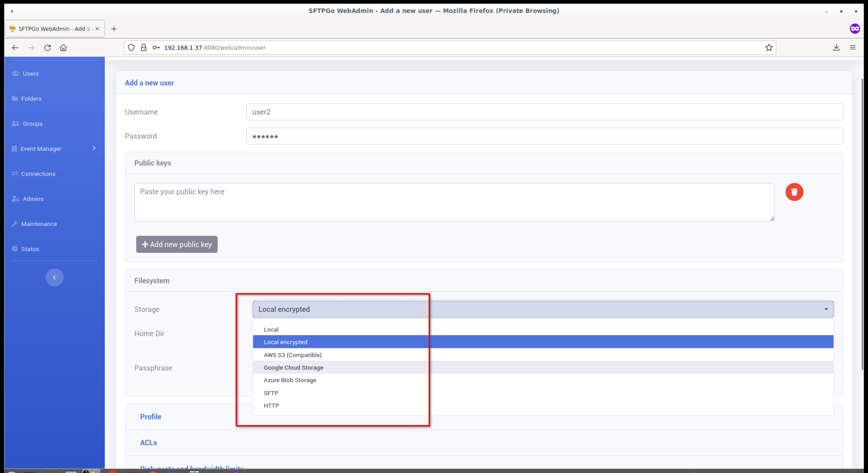
Task: Toggle the tracking protection shield
Action: (x=131, y=47)
